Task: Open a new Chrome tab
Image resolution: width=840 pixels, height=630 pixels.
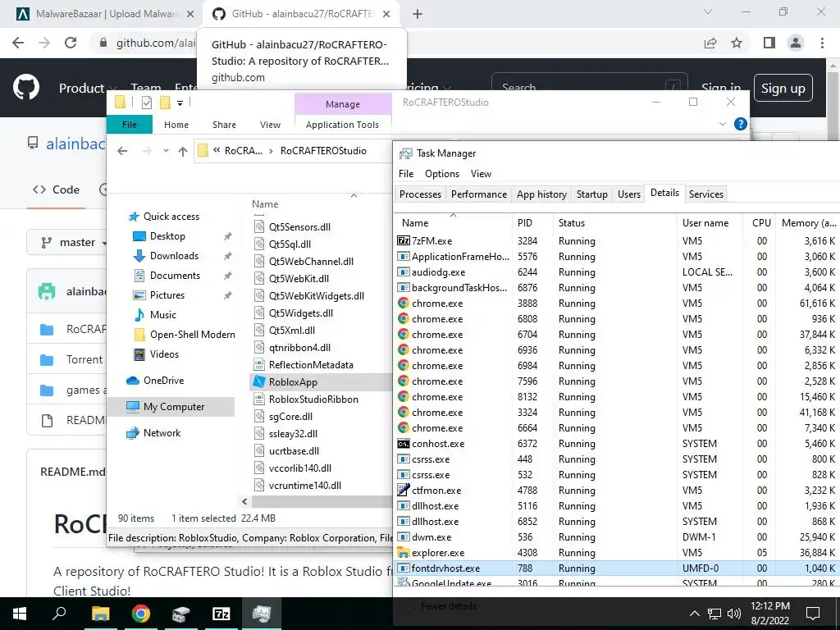Action: (418, 14)
